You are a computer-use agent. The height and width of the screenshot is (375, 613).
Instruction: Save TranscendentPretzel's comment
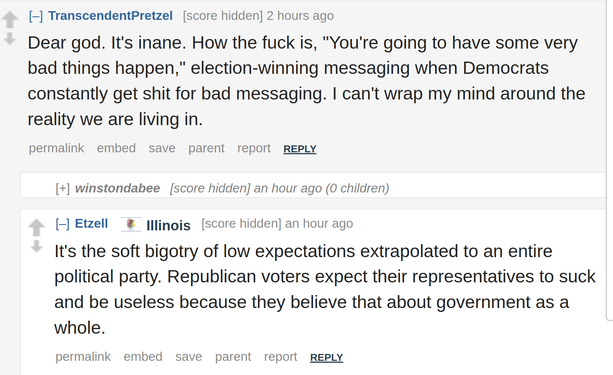[x=162, y=148]
